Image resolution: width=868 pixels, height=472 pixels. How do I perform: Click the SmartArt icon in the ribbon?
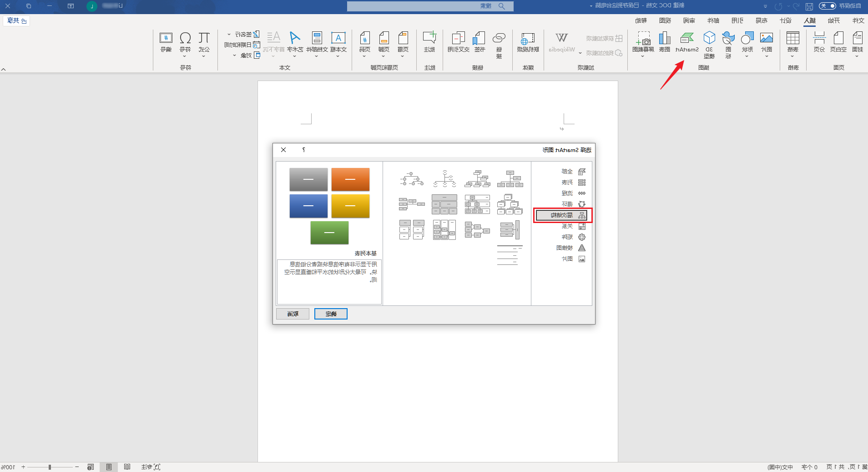tap(687, 42)
